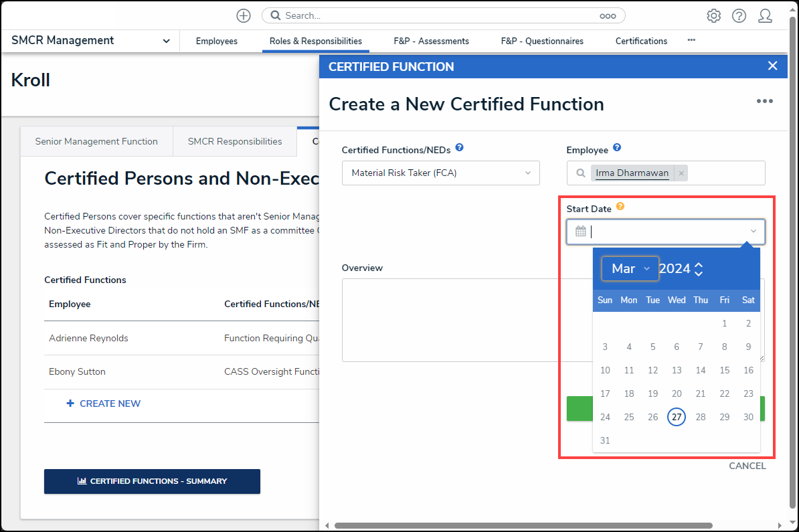This screenshot has height=532, width=799.
Task: Click the help icon next to Certified Functions/NEDs
Action: [459, 148]
